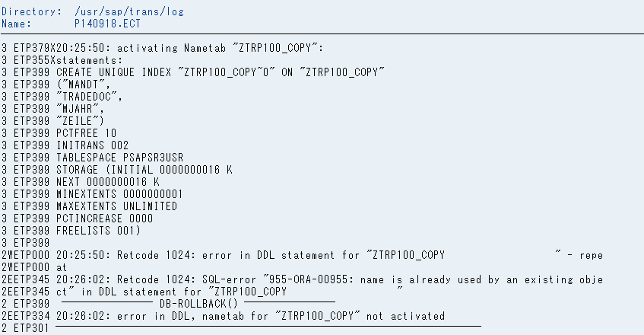Screen dimensions: 644x335
Task: Click the FREELISTS 001 line
Action: (71, 231)
